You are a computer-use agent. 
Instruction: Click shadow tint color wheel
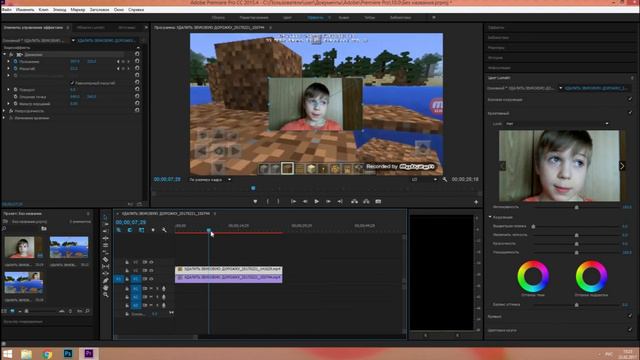(x=533, y=276)
